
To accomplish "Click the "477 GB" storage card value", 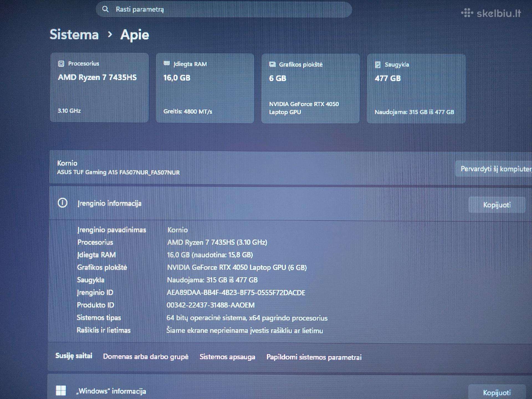I will [388, 78].
